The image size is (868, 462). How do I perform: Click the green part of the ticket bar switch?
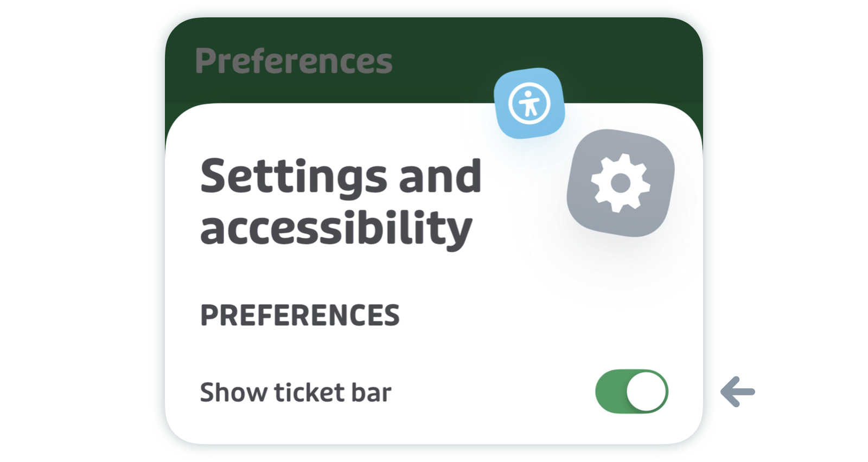[x=610, y=392]
